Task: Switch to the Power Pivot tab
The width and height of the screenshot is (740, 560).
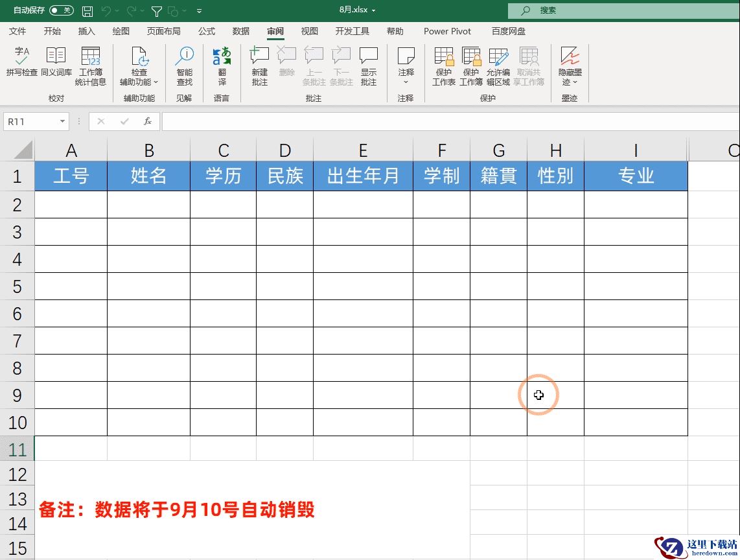Action: click(x=447, y=31)
